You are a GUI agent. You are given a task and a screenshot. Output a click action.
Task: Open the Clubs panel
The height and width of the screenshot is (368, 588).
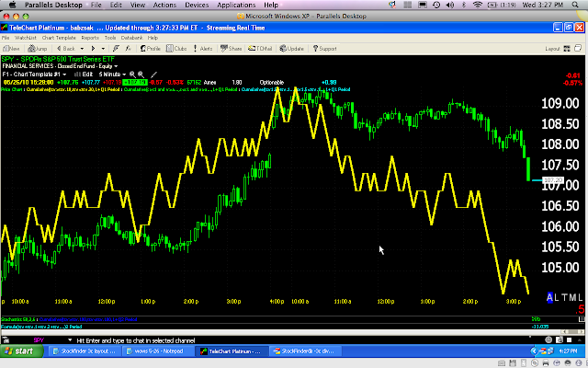tap(176, 49)
